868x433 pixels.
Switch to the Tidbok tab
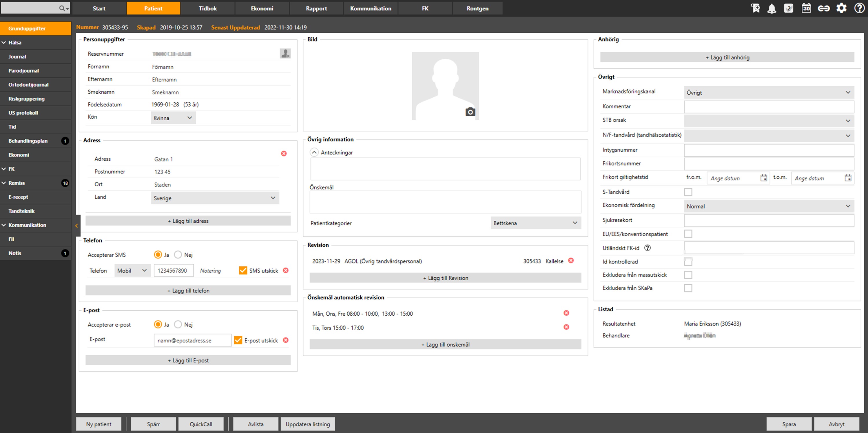point(207,8)
